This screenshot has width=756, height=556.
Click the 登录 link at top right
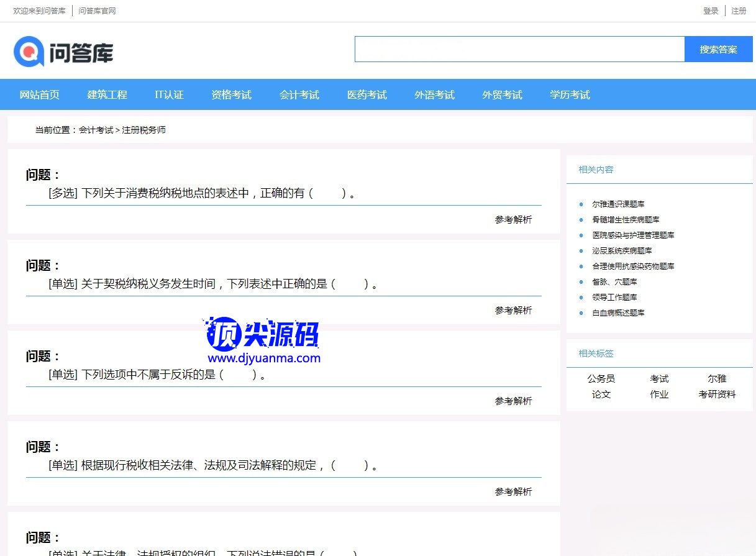[711, 11]
